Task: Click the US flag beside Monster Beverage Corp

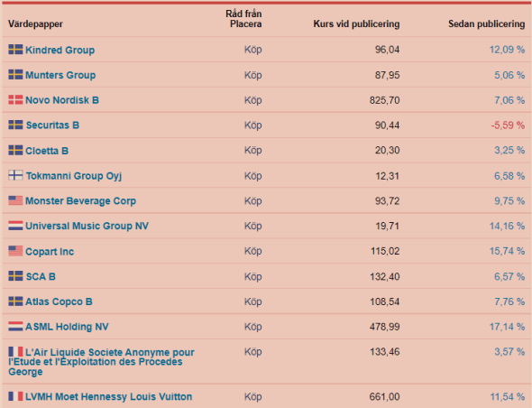Action: tap(15, 200)
